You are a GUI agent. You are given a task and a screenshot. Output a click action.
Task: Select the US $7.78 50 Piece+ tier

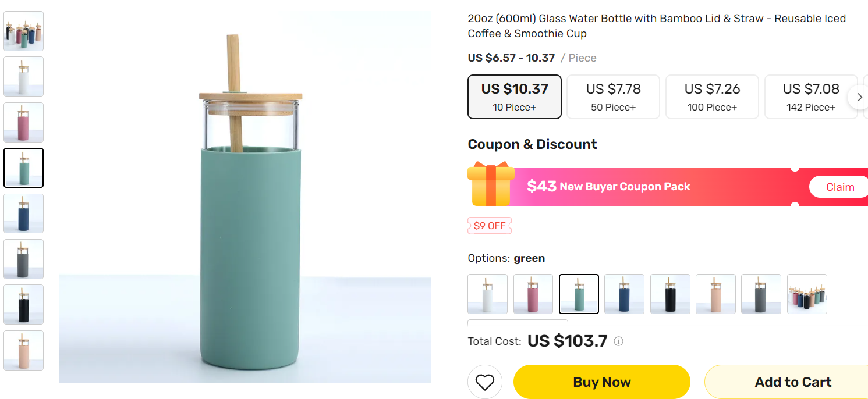coord(613,97)
